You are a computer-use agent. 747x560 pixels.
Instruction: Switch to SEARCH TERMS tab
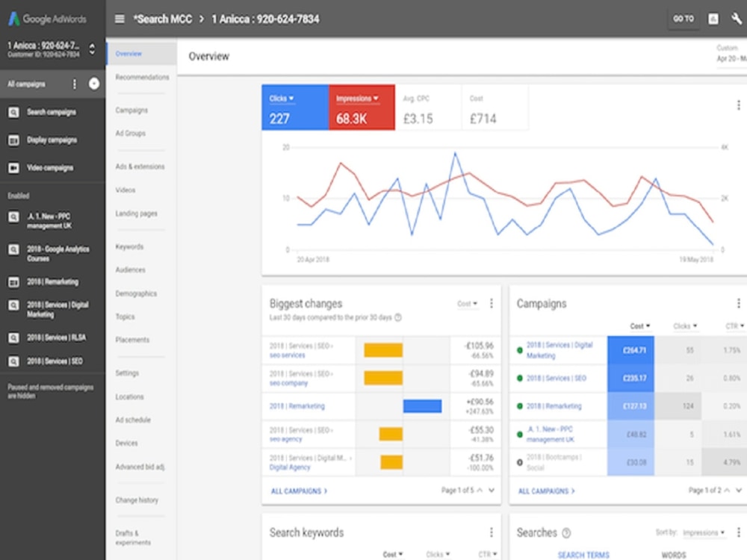(583, 556)
